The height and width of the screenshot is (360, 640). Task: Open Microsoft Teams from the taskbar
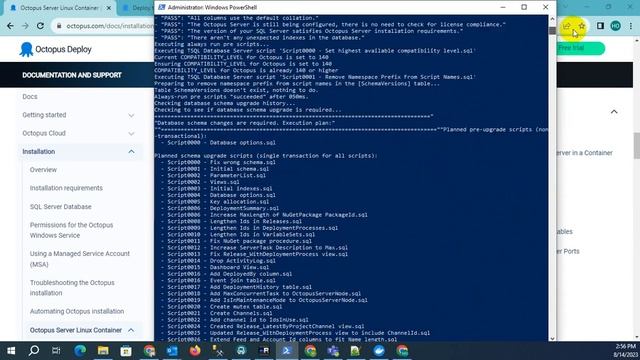pyautogui.click(x=333, y=351)
